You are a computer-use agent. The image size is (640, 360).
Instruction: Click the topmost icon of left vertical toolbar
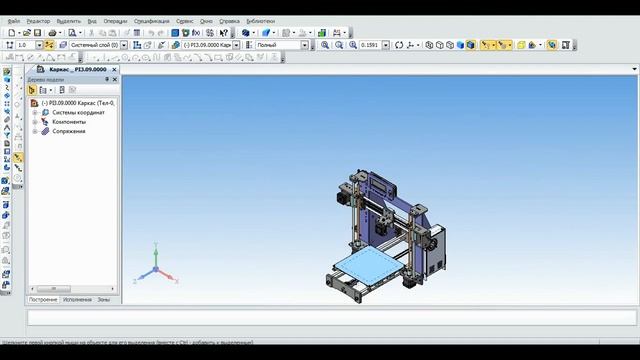[x=7, y=71]
